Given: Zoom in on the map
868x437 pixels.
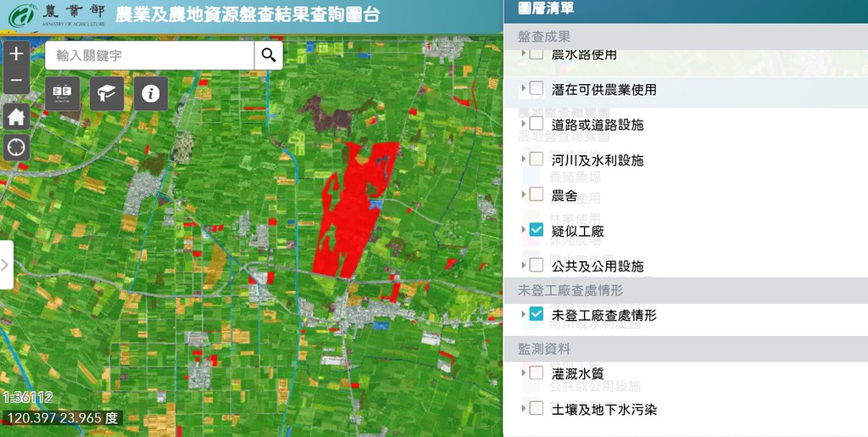Looking at the screenshot, I should click(x=16, y=54).
